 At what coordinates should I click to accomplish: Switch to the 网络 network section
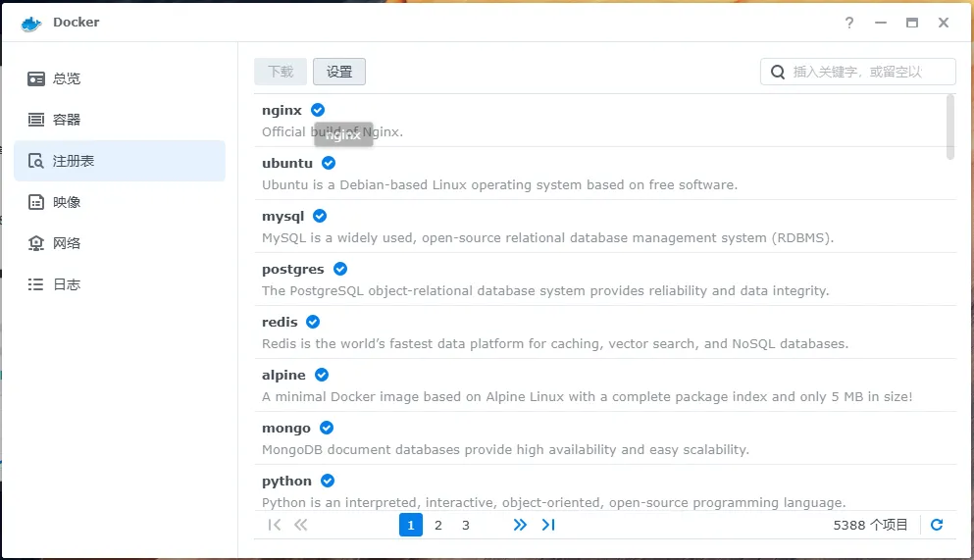[x=120, y=243]
